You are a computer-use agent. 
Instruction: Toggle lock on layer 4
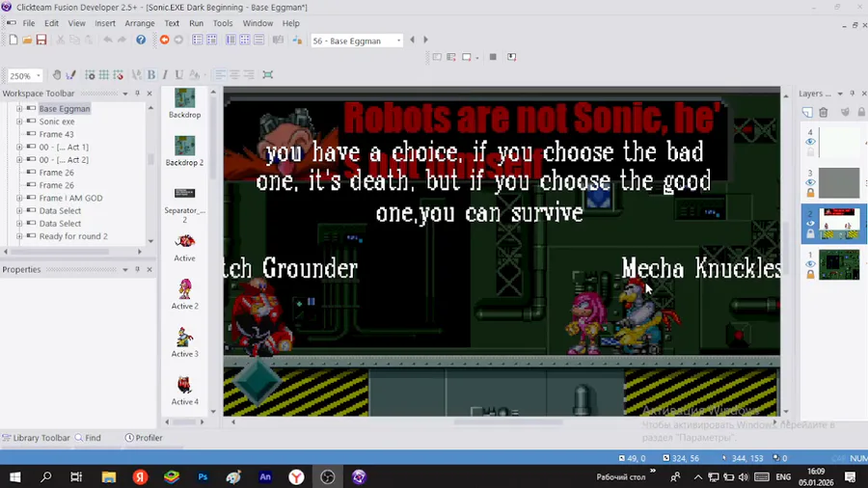[x=810, y=152]
